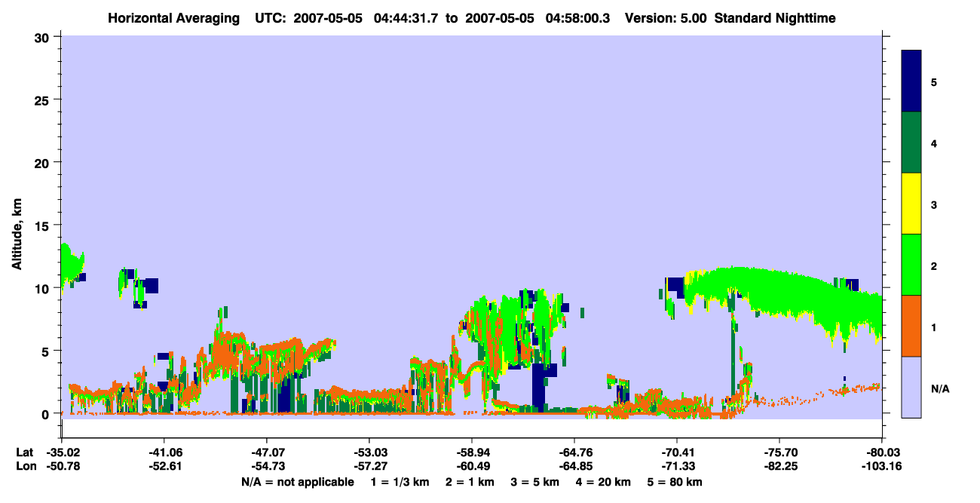Click the 'N/A = not applicable' legend text
980x503 pixels.
297,482
